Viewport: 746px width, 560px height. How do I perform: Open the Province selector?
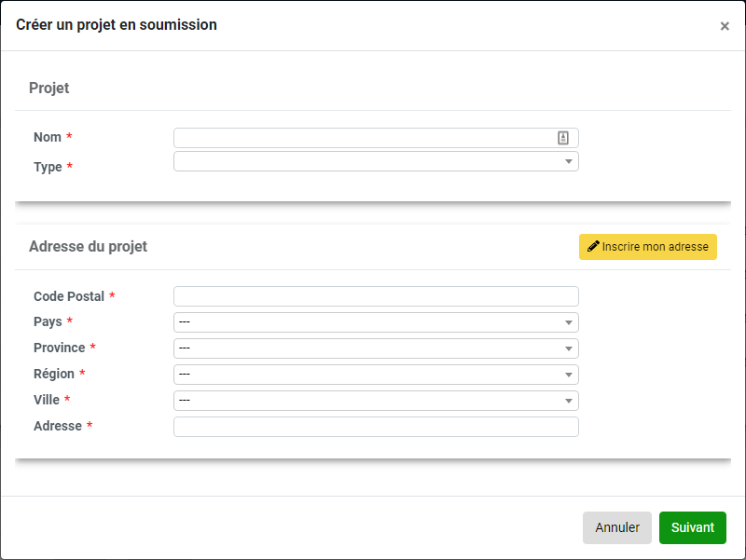376,348
